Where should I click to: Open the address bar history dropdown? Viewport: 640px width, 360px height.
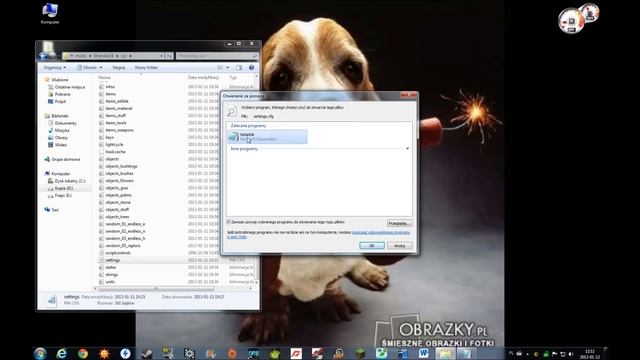(x=162, y=56)
